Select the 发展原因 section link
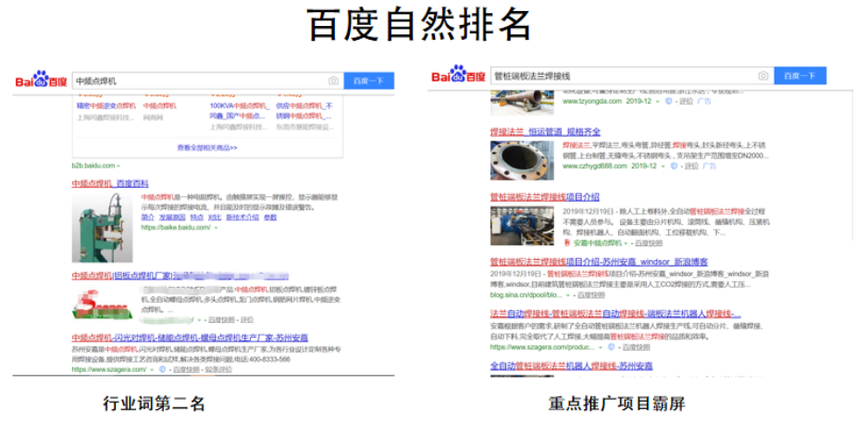The height and width of the screenshot is (434, 868). pos(171,217)
